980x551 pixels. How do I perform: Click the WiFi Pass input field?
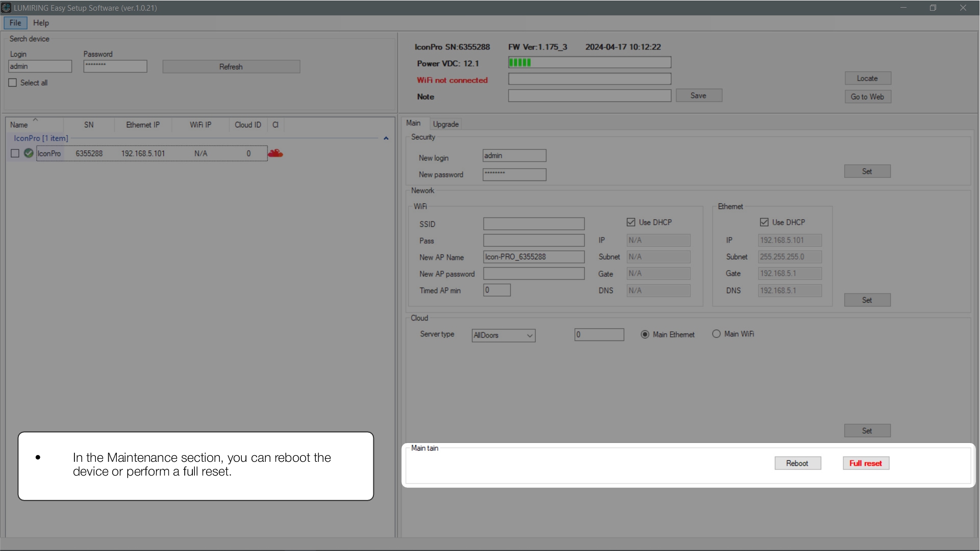pos(534,240)
